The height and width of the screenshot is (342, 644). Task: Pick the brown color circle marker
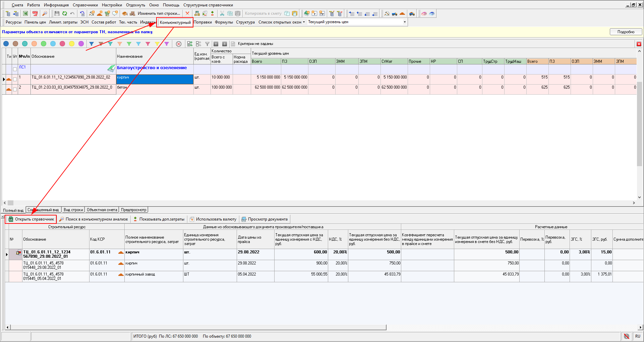pyautogui.click(x=15, y=44)
